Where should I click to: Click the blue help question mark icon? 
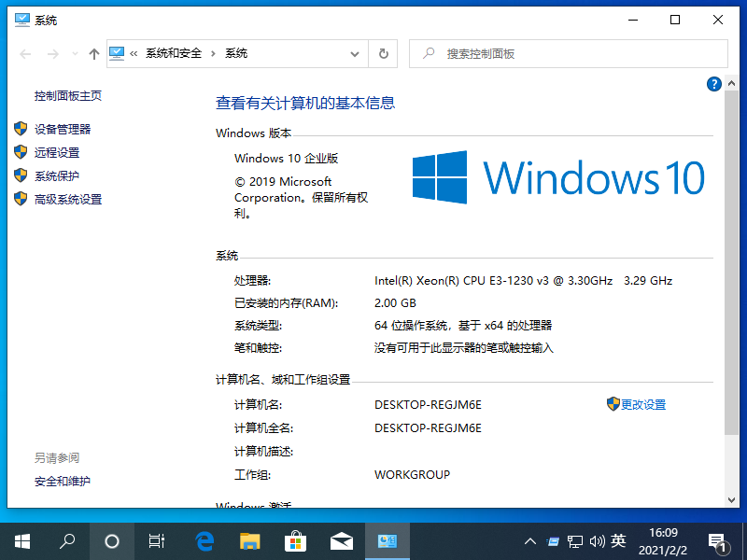(x=714, y=84)
